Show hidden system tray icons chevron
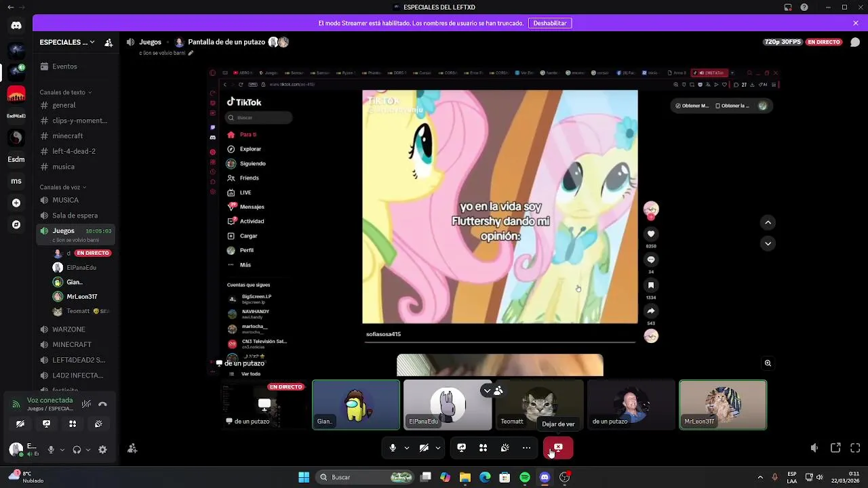868x488 pixels. [x=760, y=477]
